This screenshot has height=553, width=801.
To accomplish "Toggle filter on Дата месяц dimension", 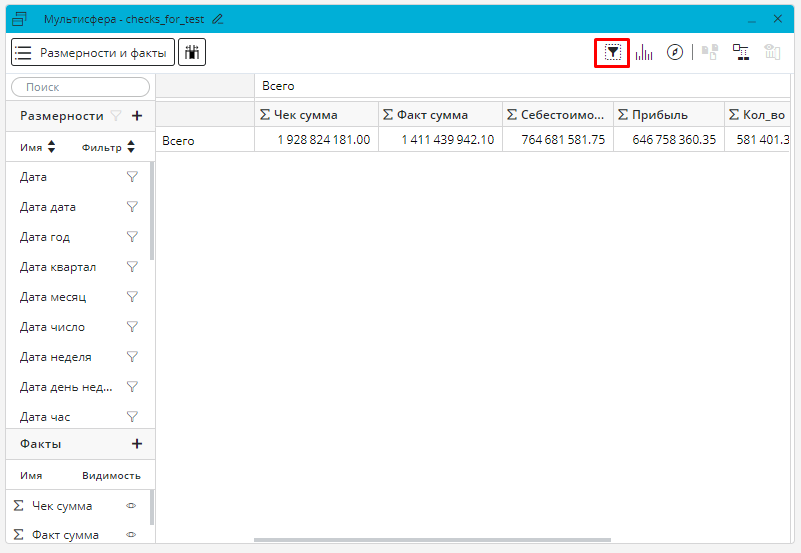I will tap(131, 297).
